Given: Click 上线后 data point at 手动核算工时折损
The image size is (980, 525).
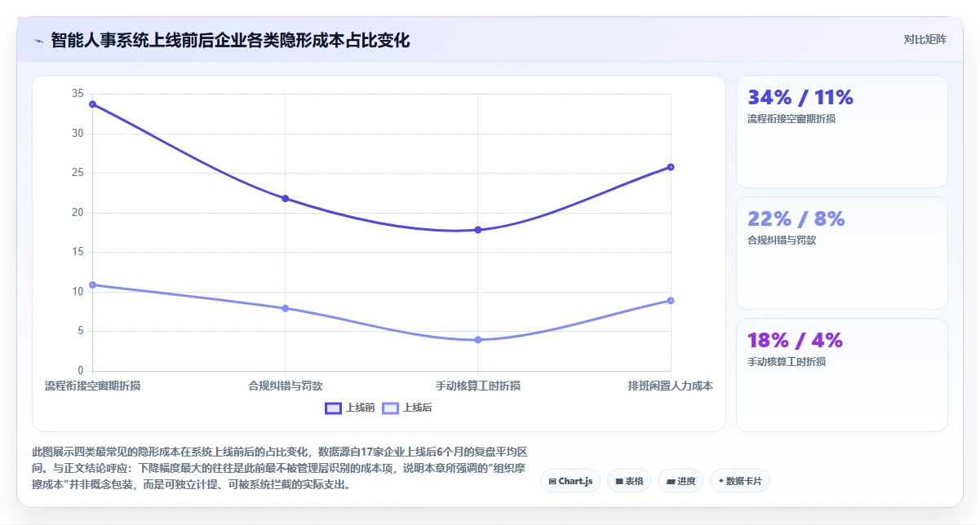Looking at the screenshot, I should click(478, 340).
